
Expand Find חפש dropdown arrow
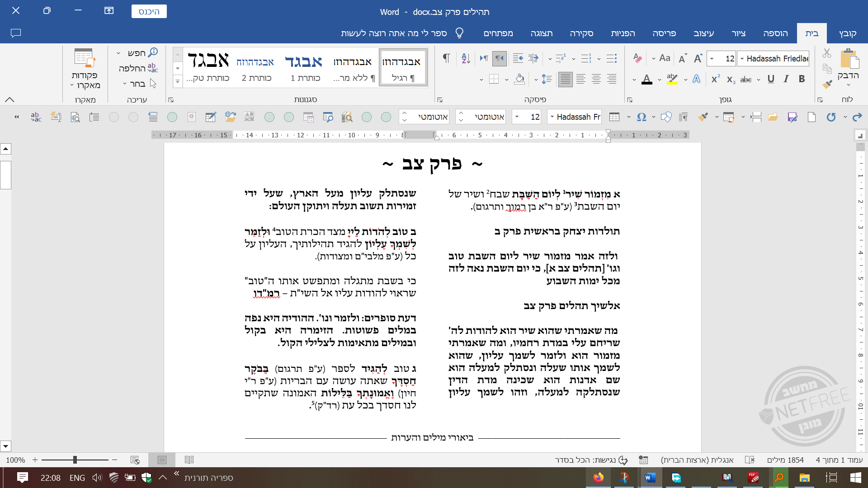[x=118, y=53]
